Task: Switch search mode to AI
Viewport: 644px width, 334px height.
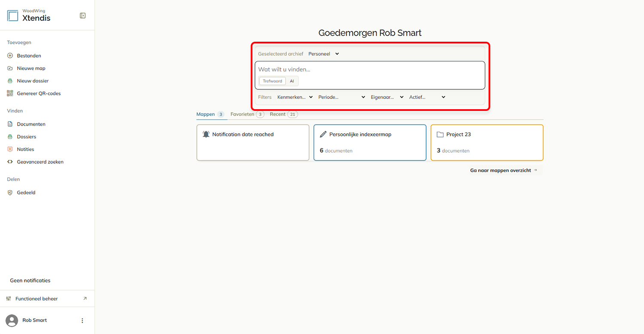Action: click(292, 81)
